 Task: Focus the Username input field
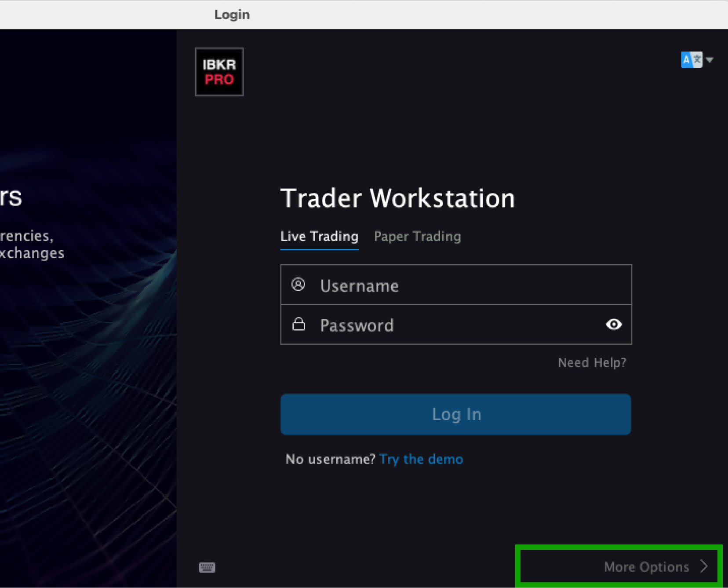466,285
